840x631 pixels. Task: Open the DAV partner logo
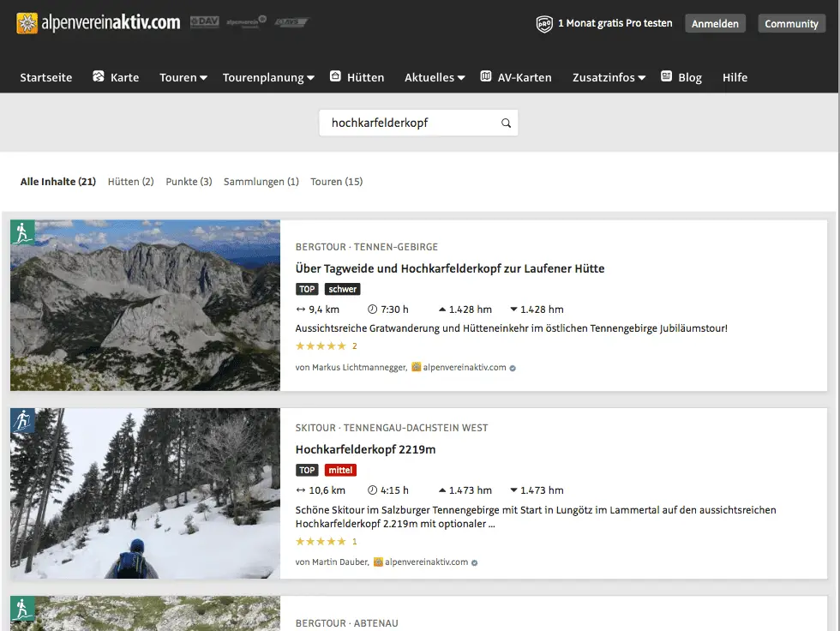click(x=204, y=21)
